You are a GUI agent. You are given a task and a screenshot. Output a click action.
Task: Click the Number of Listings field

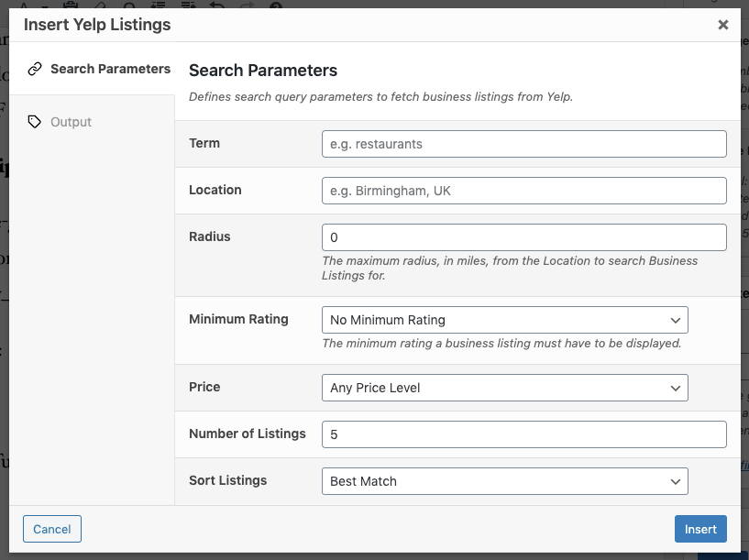[x=524, y=434]
